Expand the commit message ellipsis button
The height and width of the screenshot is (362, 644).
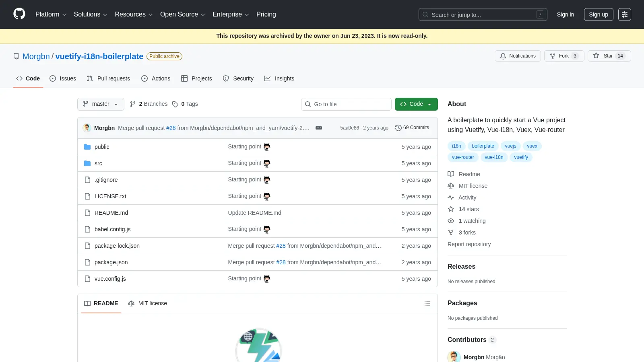point(319,128)
